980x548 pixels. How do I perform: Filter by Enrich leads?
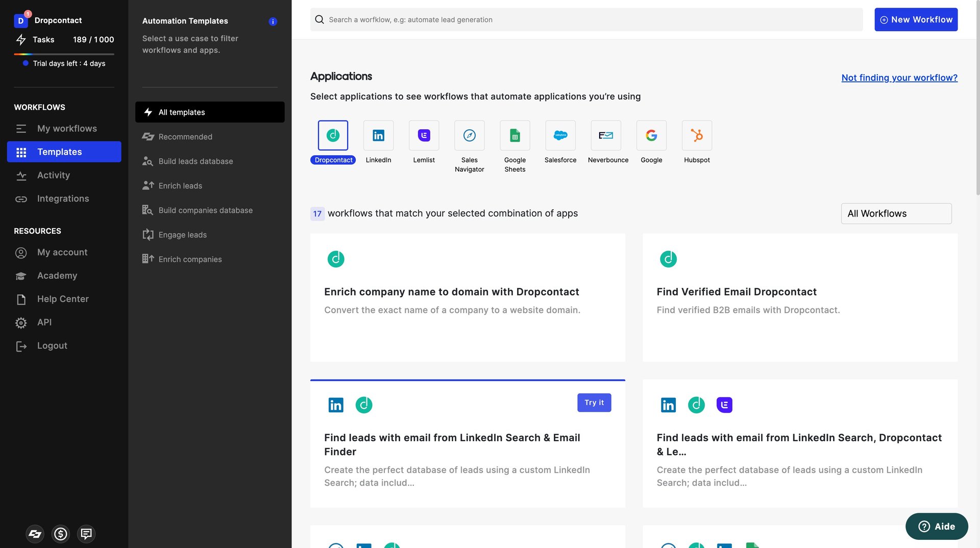pos(210,185)
